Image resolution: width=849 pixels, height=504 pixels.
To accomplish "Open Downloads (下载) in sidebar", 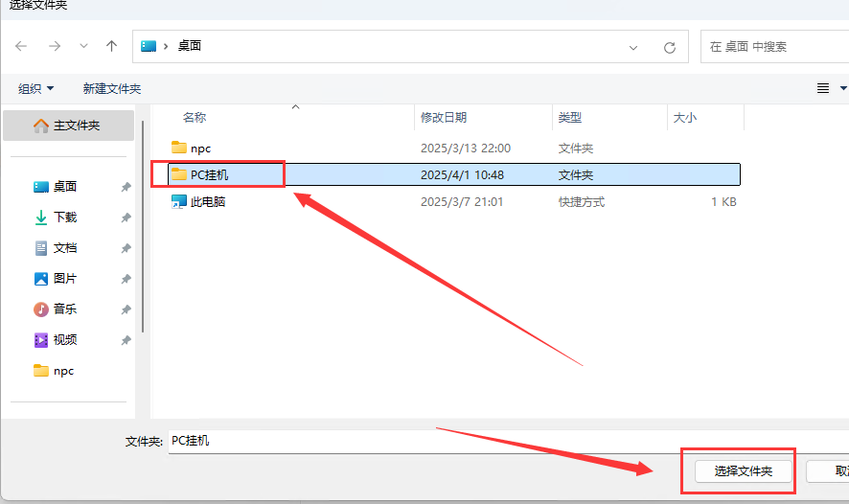I will (64, 218).
